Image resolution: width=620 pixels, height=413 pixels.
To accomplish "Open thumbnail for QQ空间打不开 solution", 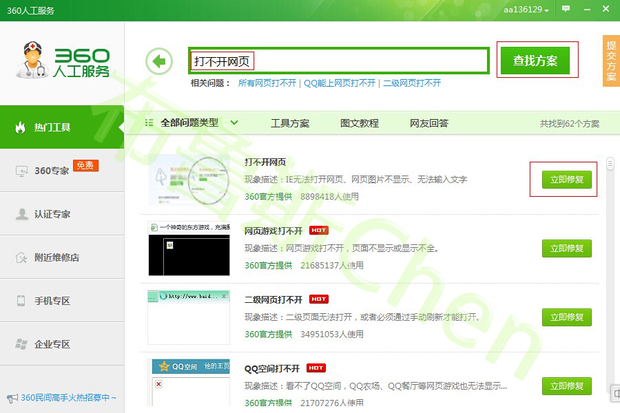I will coord(191,383).
